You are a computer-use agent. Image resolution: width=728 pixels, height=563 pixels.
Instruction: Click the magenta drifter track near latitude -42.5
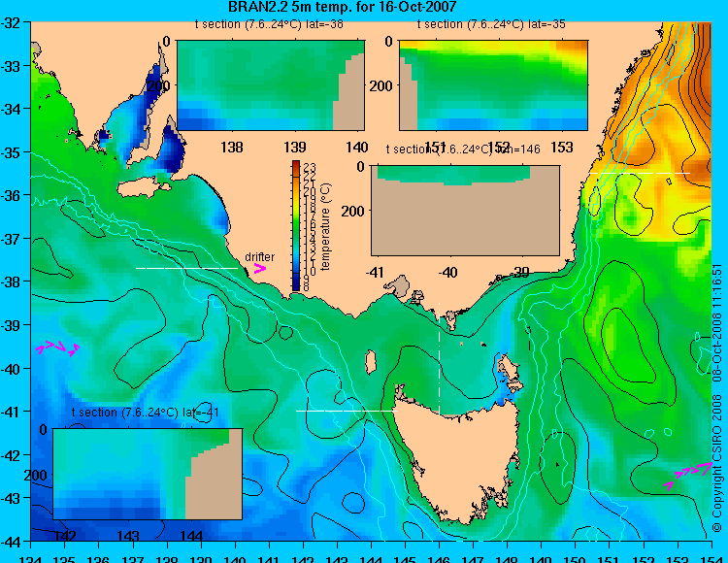click(x=688, y=475)
